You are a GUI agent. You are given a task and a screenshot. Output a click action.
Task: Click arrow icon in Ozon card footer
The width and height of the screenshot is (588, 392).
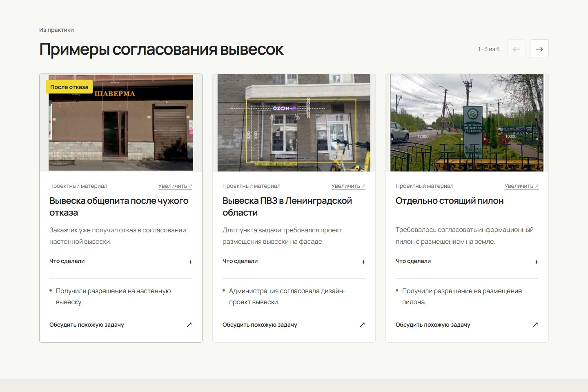pyautogui.click(x=362, y=325)
